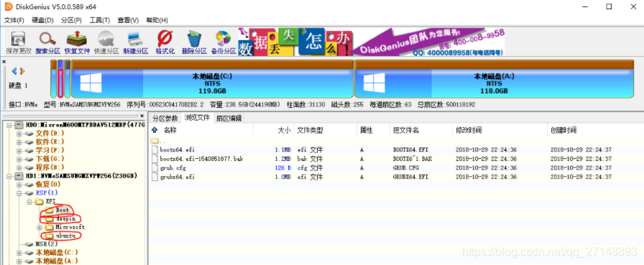
Task: Sort files by 大小 column header
Action: point(285,131)
